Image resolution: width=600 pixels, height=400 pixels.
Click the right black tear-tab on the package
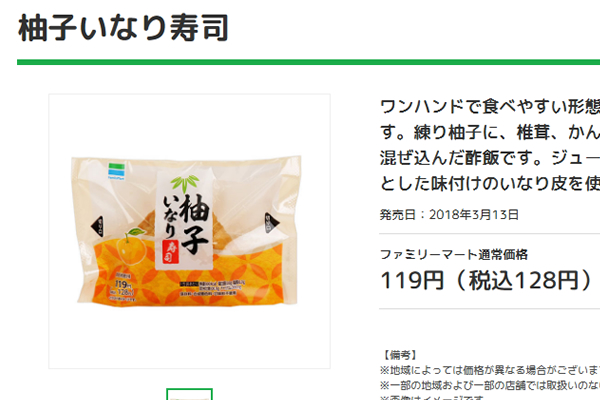[271, 223]
